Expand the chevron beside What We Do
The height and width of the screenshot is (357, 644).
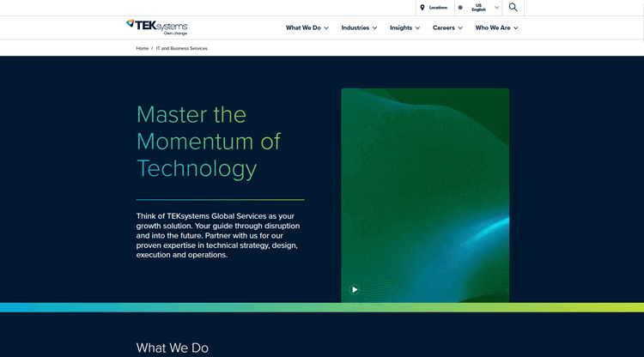point(326,28)
